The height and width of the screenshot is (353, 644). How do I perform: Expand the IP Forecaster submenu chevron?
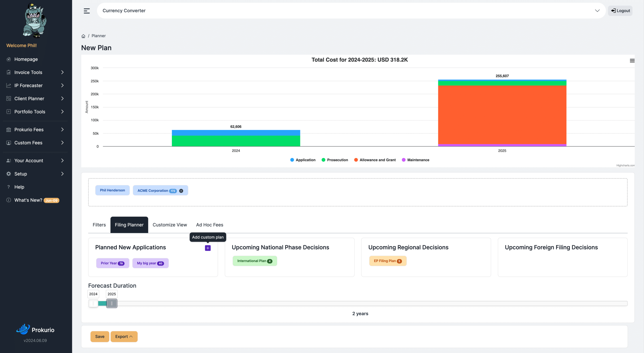(62, 85)
